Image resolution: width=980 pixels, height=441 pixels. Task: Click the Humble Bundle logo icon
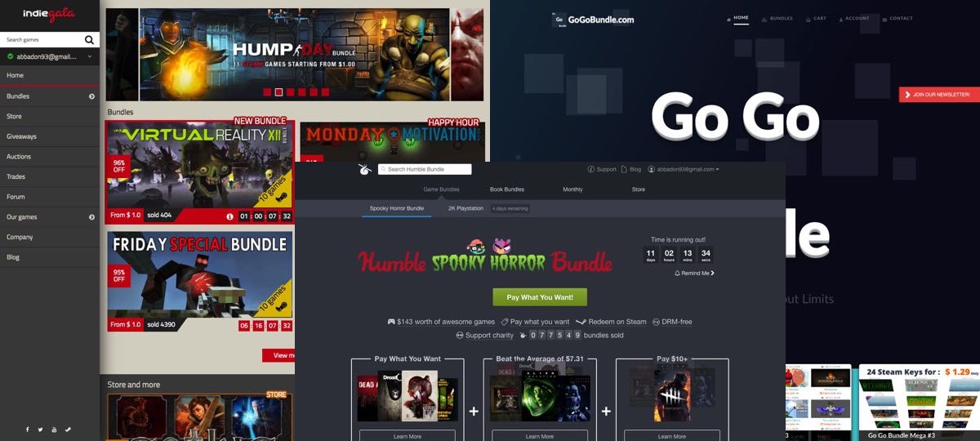pos(365,169)
